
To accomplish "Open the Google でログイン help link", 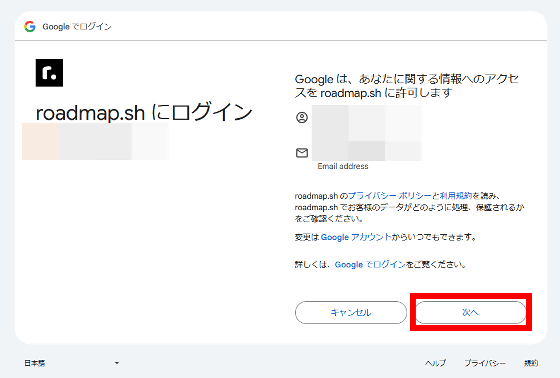I will point(370,265).
